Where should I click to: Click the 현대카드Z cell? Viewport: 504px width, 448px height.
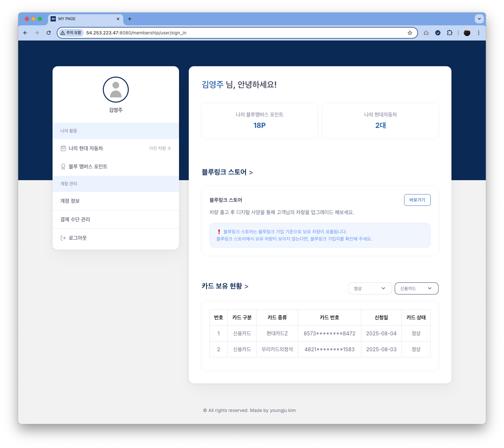tap(277, 333)
